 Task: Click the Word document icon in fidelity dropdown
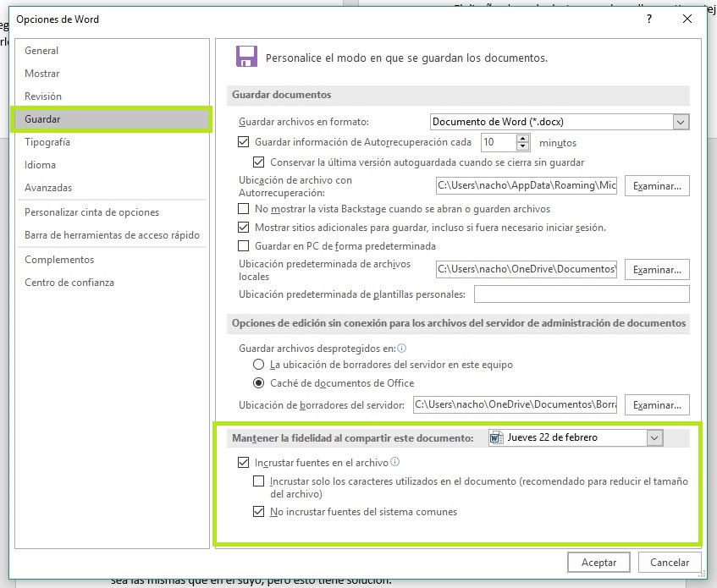(x=496, y=437)
